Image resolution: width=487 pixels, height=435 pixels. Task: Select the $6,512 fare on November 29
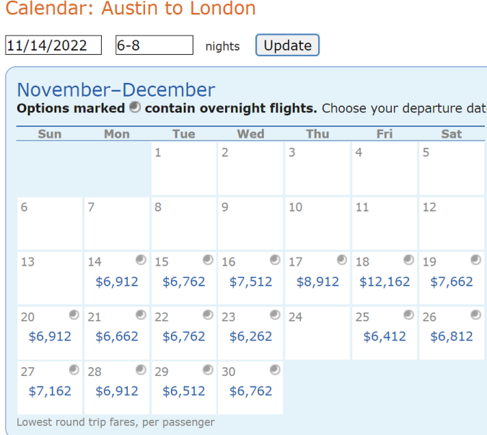click(184, 391)
